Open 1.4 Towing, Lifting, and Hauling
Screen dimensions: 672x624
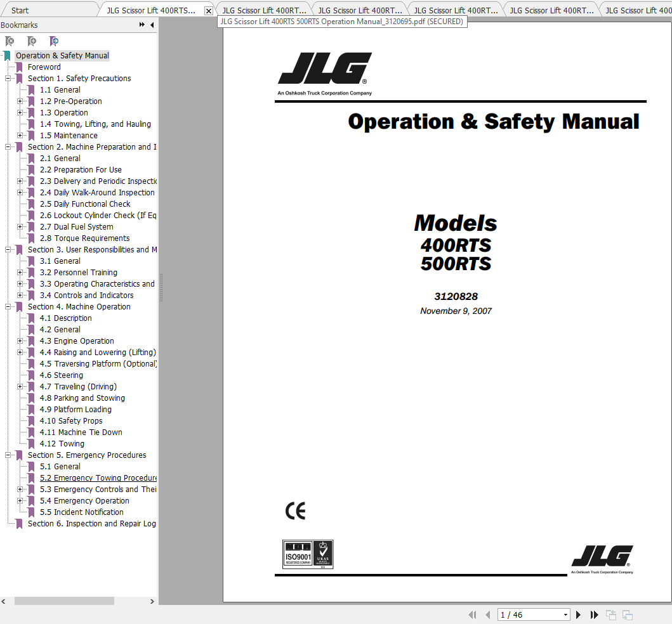click(95, 124)
